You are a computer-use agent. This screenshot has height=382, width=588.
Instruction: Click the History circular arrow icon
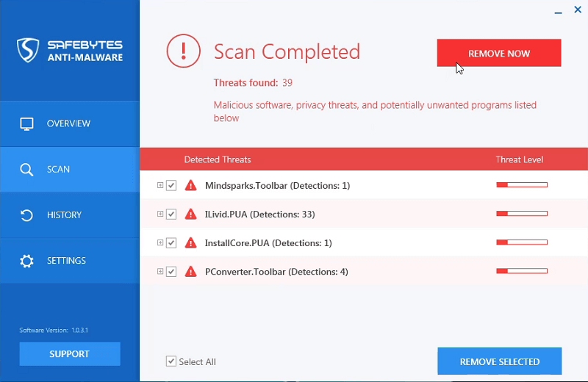point(26,215)
